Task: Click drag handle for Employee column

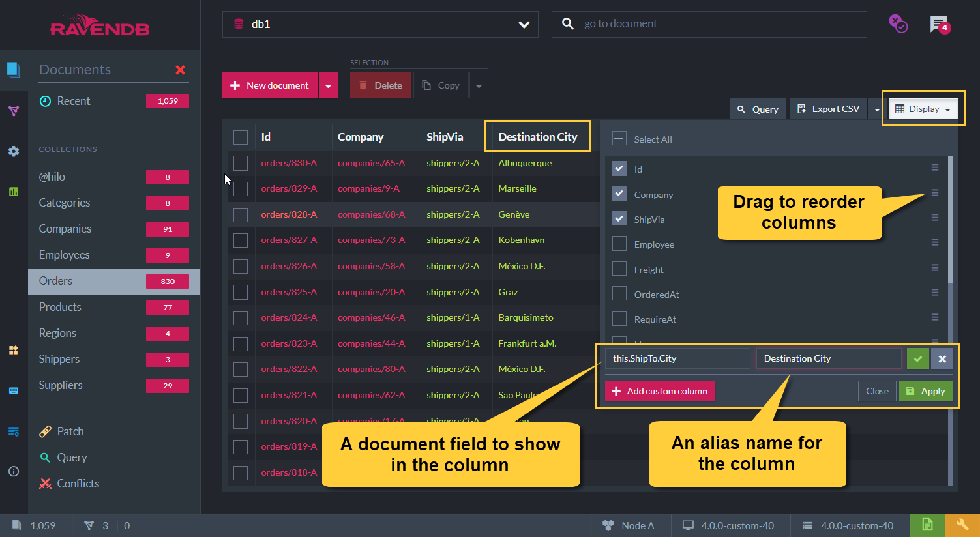Action: (x=935, y=242)
